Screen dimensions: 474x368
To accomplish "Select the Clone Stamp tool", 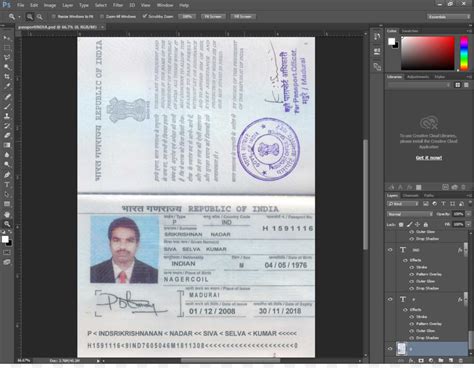I will click(x=7, y=116).
